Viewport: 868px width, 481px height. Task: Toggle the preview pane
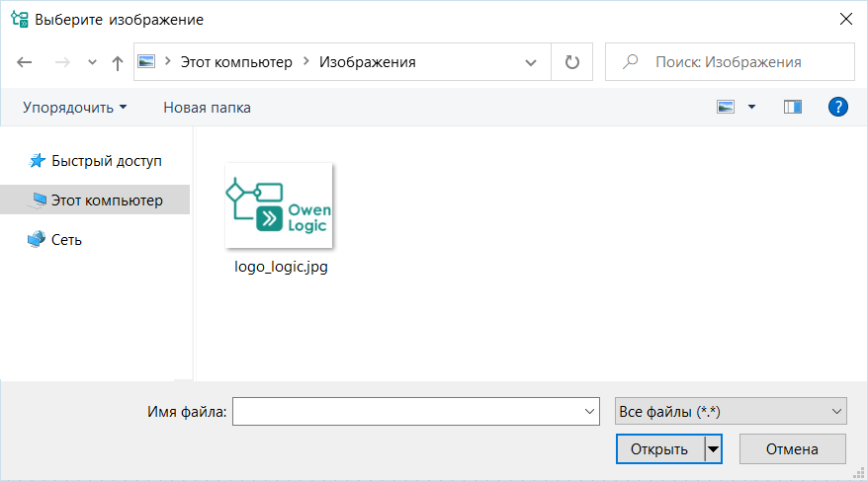(792, 107)
